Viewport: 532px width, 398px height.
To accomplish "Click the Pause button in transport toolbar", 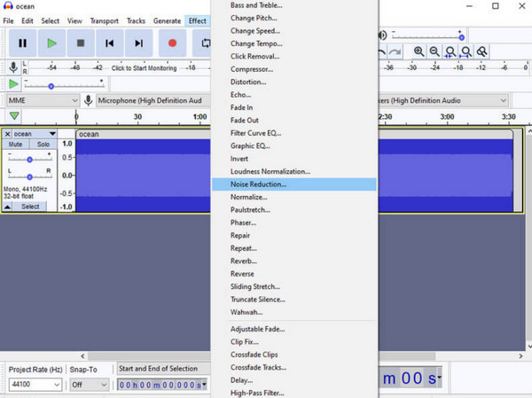I will 22,43.
